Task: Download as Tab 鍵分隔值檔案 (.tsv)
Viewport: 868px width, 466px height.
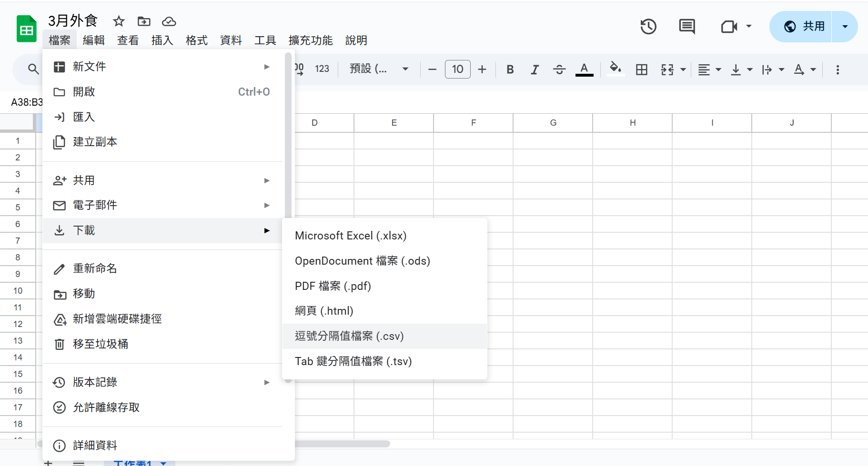Action: click(x=385, y=361)
